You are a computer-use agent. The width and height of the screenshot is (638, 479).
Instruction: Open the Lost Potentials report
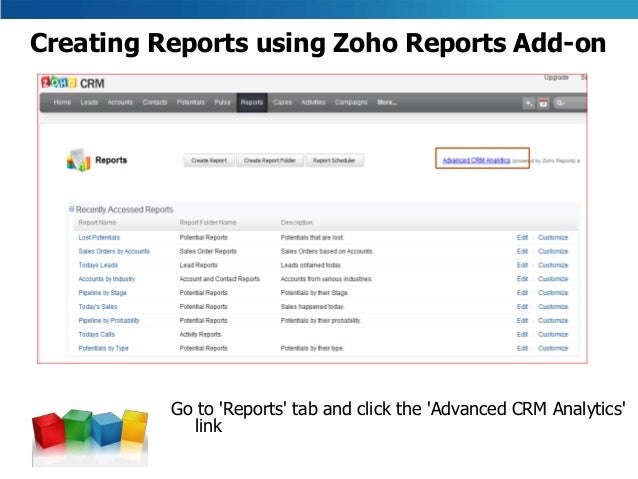point(99,237)
